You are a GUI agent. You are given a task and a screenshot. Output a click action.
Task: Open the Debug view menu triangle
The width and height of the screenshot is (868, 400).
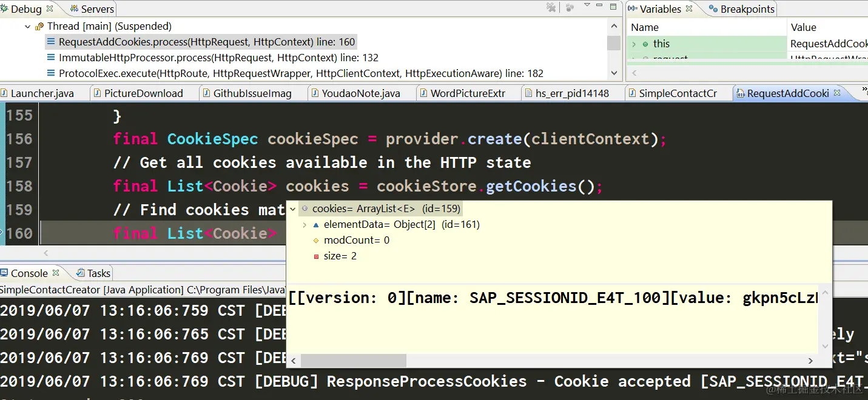(587, 5)
